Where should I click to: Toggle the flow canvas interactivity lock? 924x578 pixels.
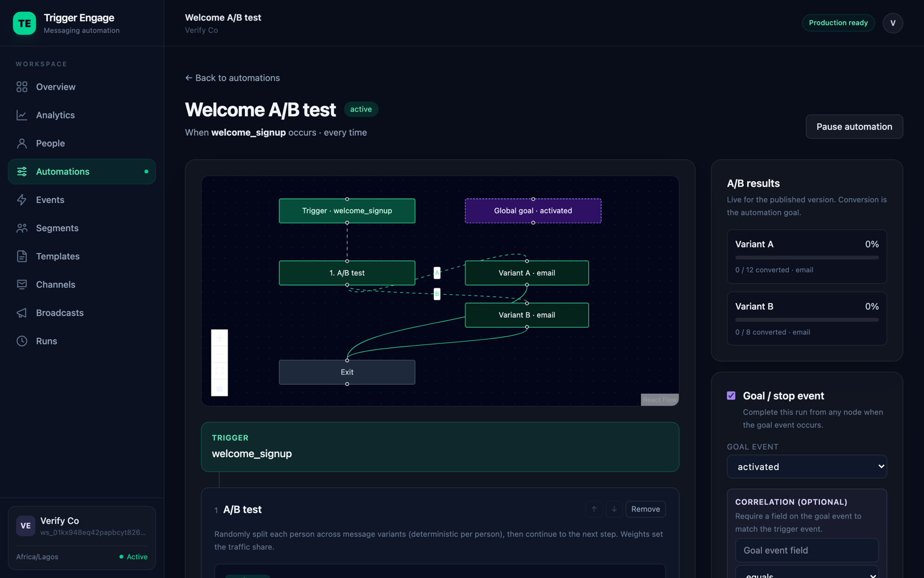(219, 388)
